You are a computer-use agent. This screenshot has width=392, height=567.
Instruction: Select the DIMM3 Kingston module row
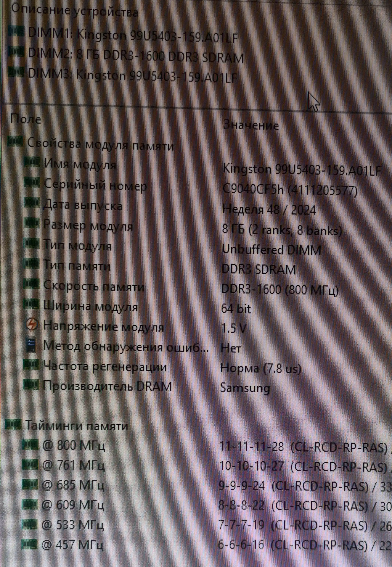coord(123,76)
